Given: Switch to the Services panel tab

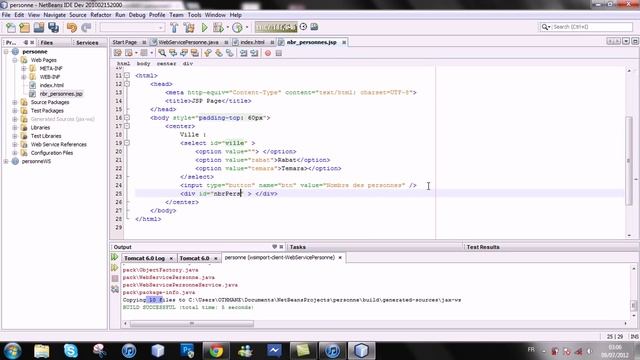Looking at the screenshot, I should click(87, 42).
